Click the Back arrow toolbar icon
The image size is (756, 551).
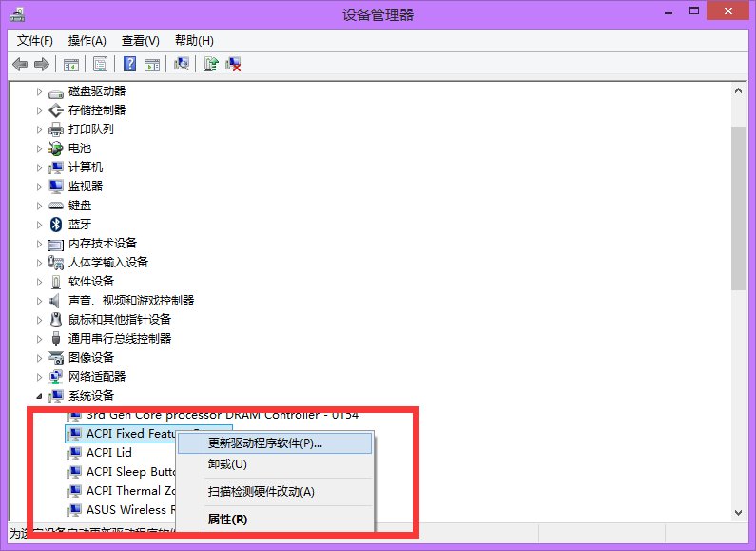pyautogui.click(x=19, y=64)
